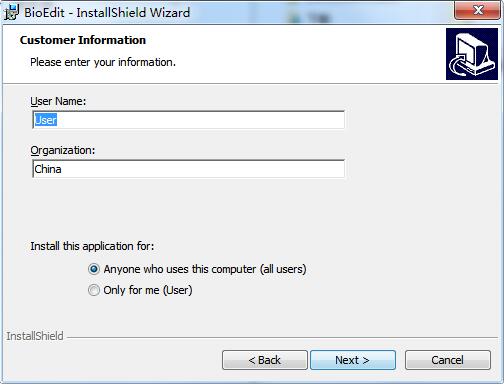Select the 'Only for me (User)' radio button
Viewport: 504px width, 384px height.
(94, 290)
